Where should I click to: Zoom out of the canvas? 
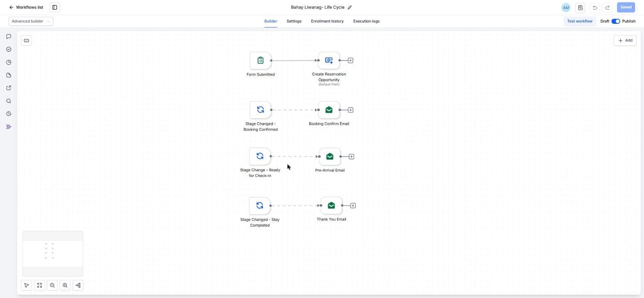(x=52, y=285)
